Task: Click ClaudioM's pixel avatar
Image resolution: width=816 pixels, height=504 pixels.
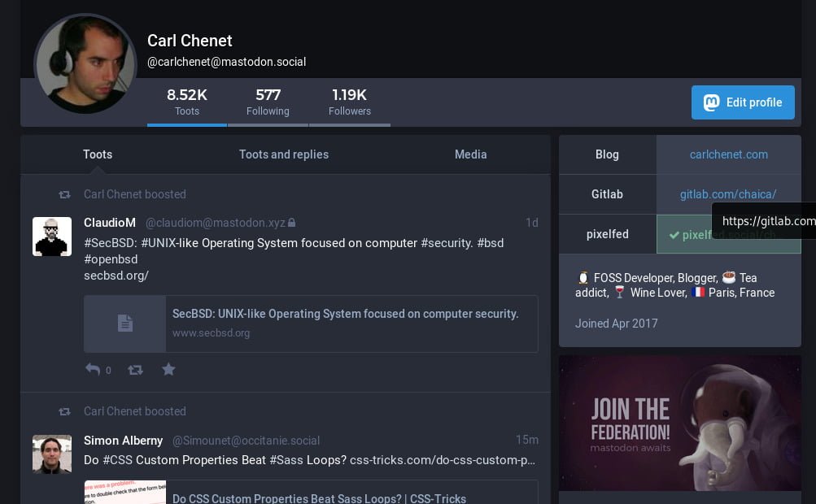Action: [52, 237]
